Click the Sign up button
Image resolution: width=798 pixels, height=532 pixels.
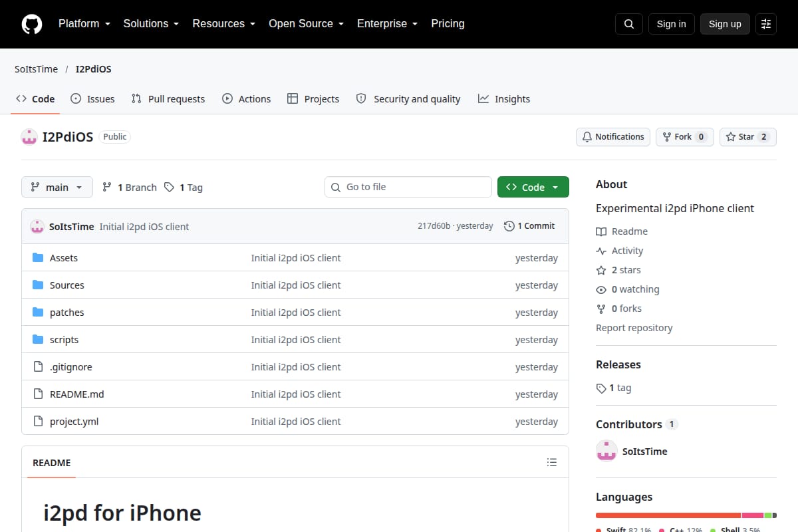(x=725, y=24)
